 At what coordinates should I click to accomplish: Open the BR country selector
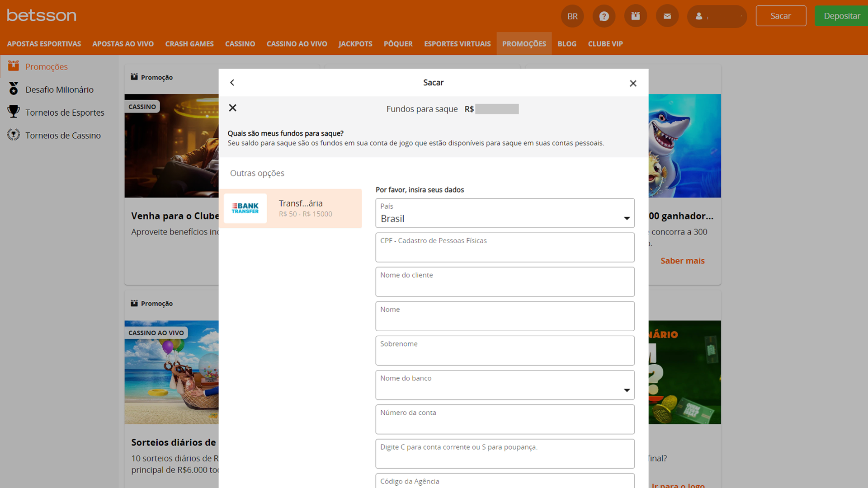click(x=572, y=16)
